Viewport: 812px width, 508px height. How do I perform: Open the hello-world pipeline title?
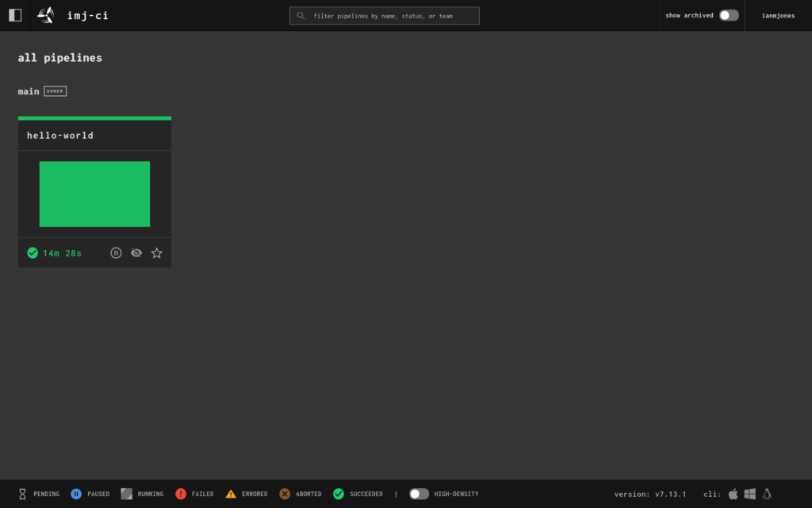click(x=60, y=135)
